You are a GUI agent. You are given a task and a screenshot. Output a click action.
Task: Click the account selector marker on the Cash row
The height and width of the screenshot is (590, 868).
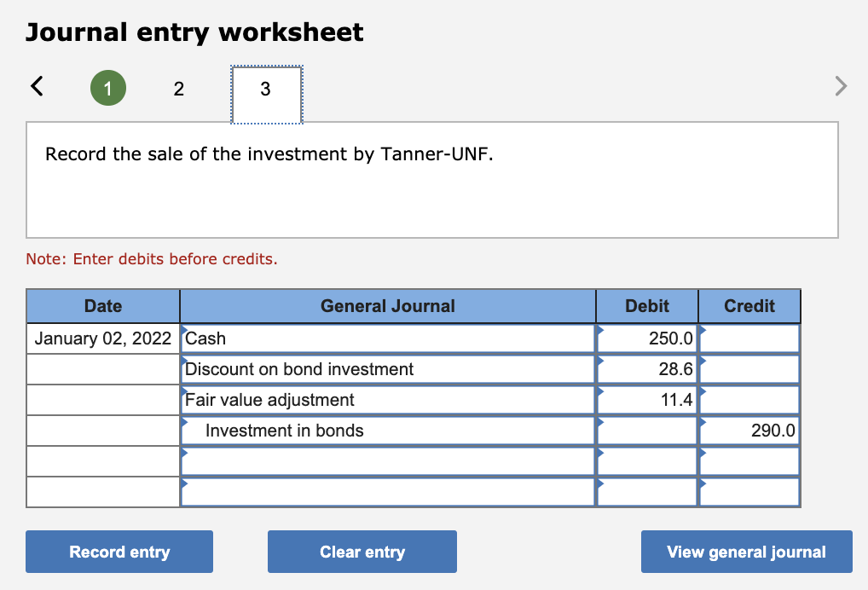pyautogui.click(x=182, y=332)
